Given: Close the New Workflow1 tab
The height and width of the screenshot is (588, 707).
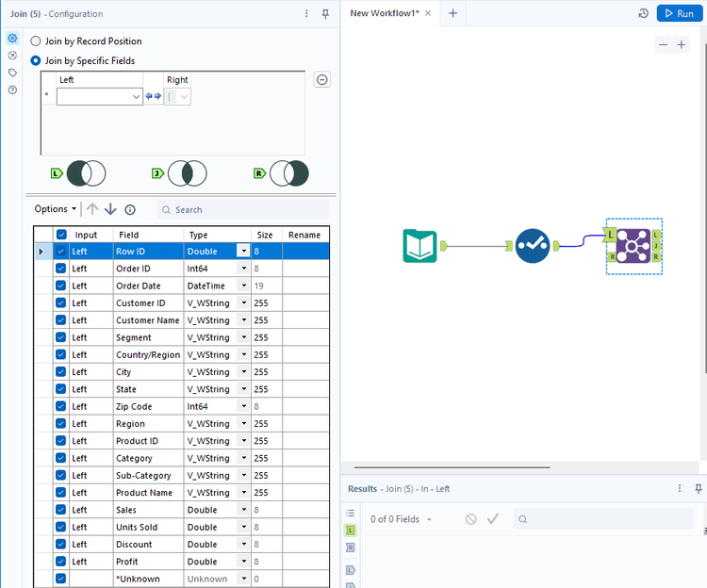Looking at the screenshot, I should [x=428, y=13].
